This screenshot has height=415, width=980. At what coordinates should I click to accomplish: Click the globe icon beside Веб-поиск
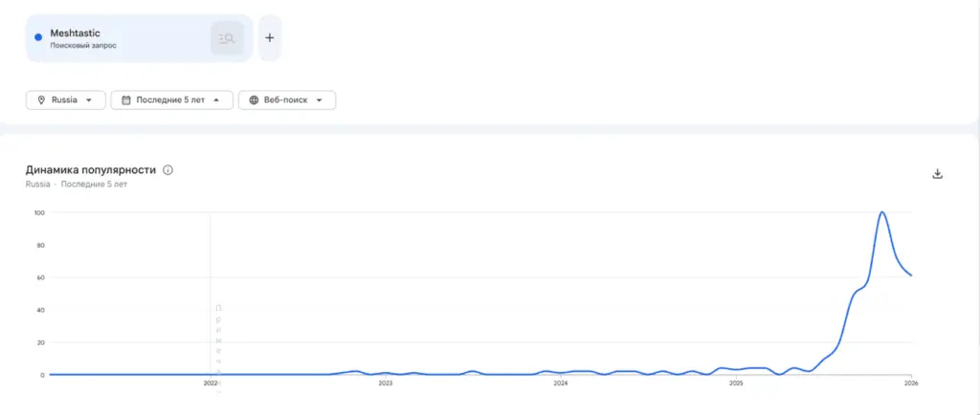(x=254, y=100)
